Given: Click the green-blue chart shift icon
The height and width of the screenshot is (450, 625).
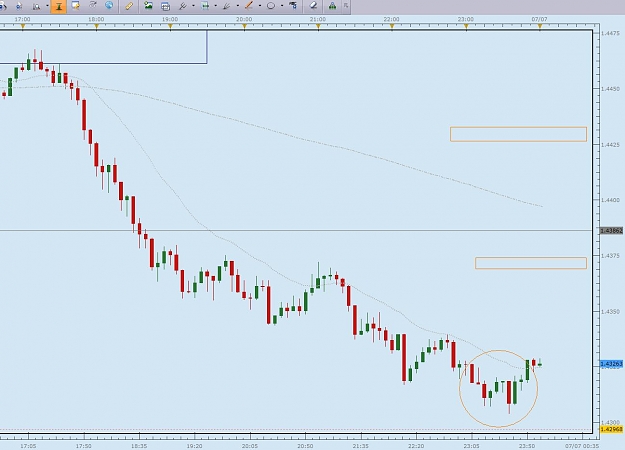Looking at the screenshot, I should (x=205, y=6).
